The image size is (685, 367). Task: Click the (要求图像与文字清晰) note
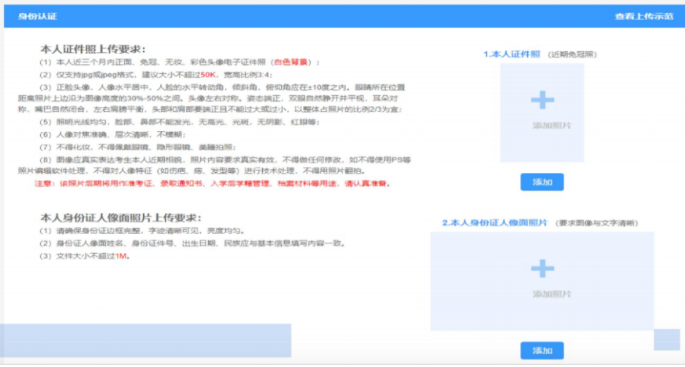597,223
